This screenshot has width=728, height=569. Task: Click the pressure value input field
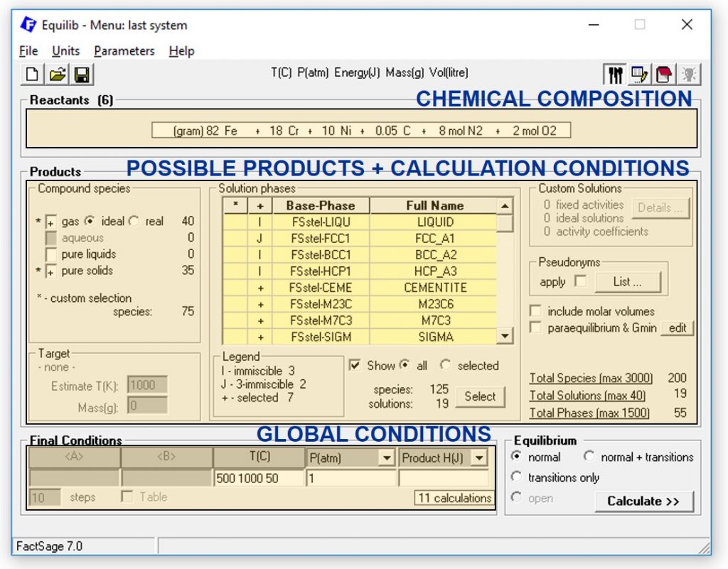[351, 478]
